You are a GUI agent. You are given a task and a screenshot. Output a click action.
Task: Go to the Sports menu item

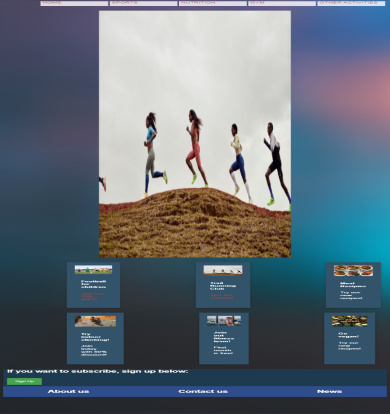coord(143,3)
